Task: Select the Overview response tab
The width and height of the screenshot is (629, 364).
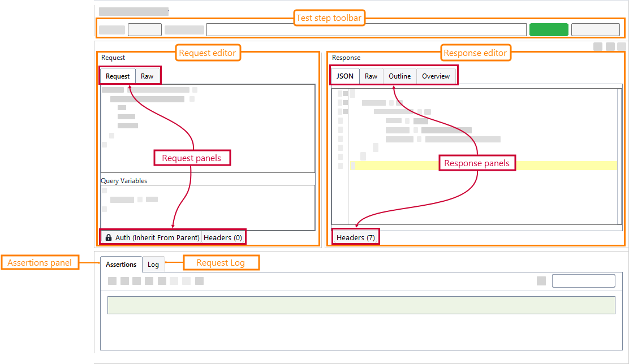Action: point(436,76)
